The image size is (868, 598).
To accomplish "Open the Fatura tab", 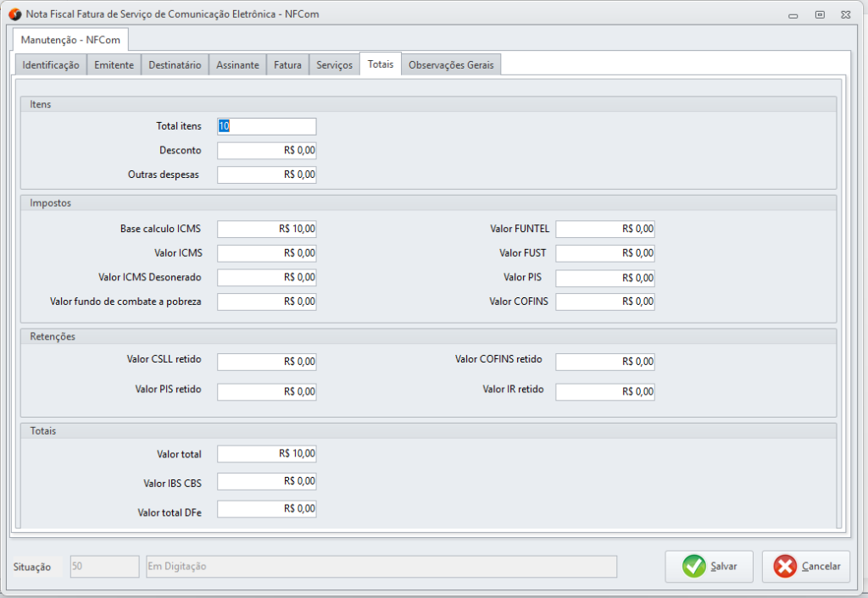I will click(x=287, y=65).
